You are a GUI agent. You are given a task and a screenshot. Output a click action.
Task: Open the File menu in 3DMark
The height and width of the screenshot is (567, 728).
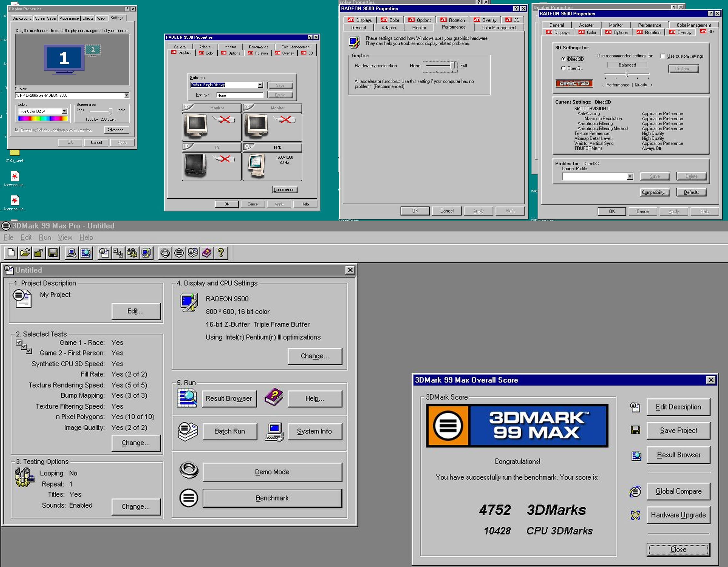pos(8,237)
